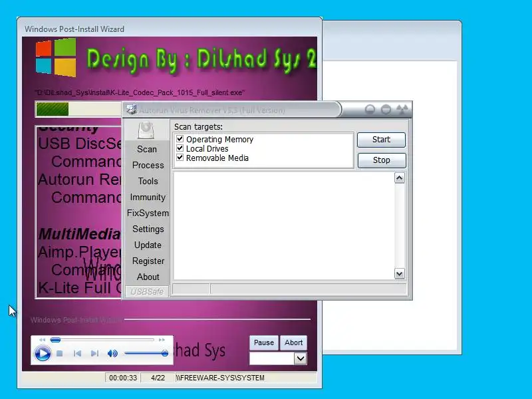Abort the post-install process
Image resolution: width=532 pixels, height=399 pixels.
(x=293, y=342)
